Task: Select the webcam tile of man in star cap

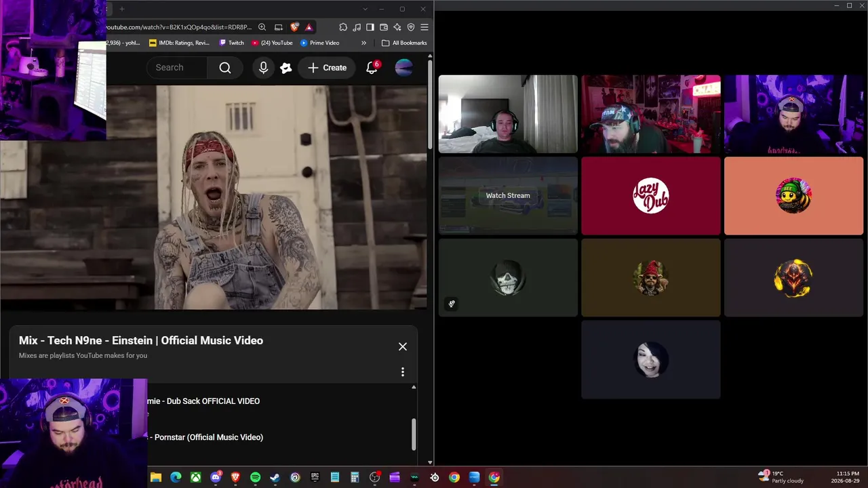Action: point(651,114)
